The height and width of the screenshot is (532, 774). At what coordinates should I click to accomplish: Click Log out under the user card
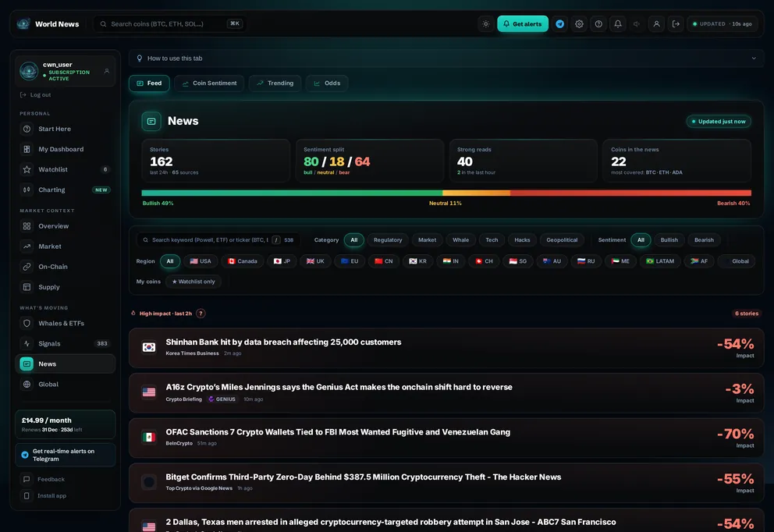pyautogui.click(x=36, y=94)
